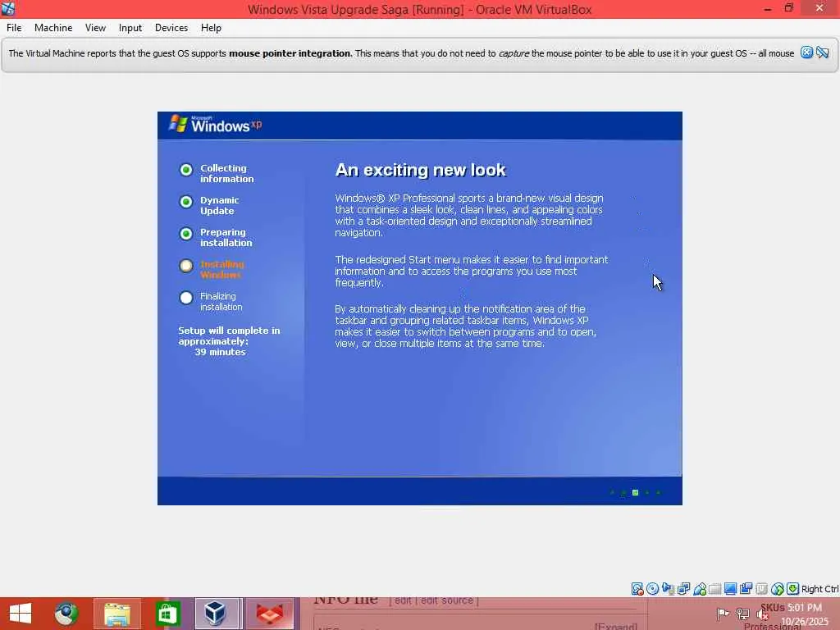Open the Help menu
The image size is (840, 630).
coord(211,28)
